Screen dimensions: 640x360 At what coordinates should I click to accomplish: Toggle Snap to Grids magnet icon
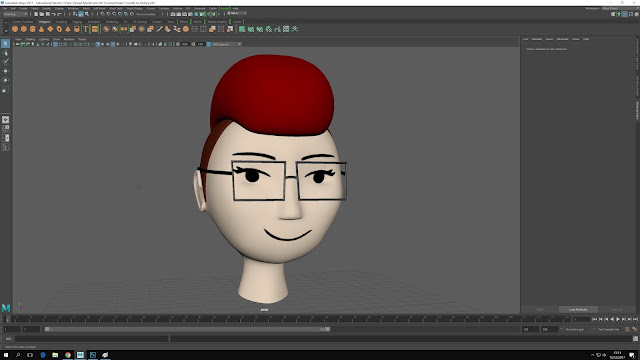(102, 14)
